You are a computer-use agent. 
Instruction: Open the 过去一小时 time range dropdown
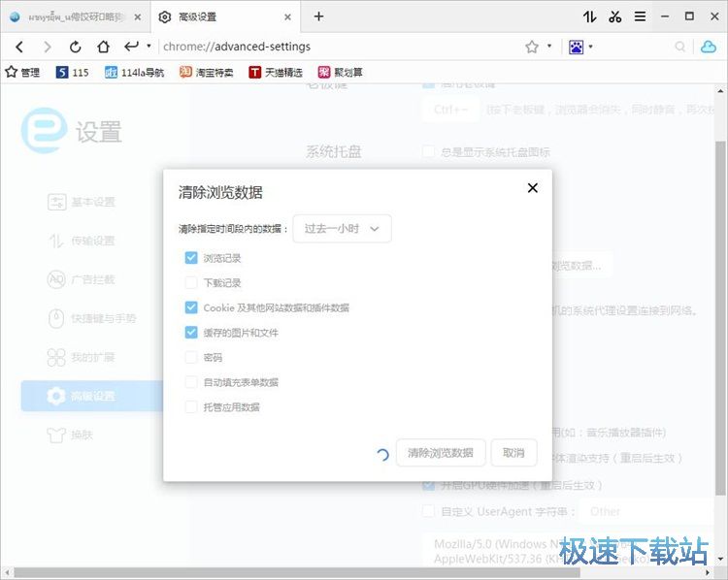tap(343, 228)
